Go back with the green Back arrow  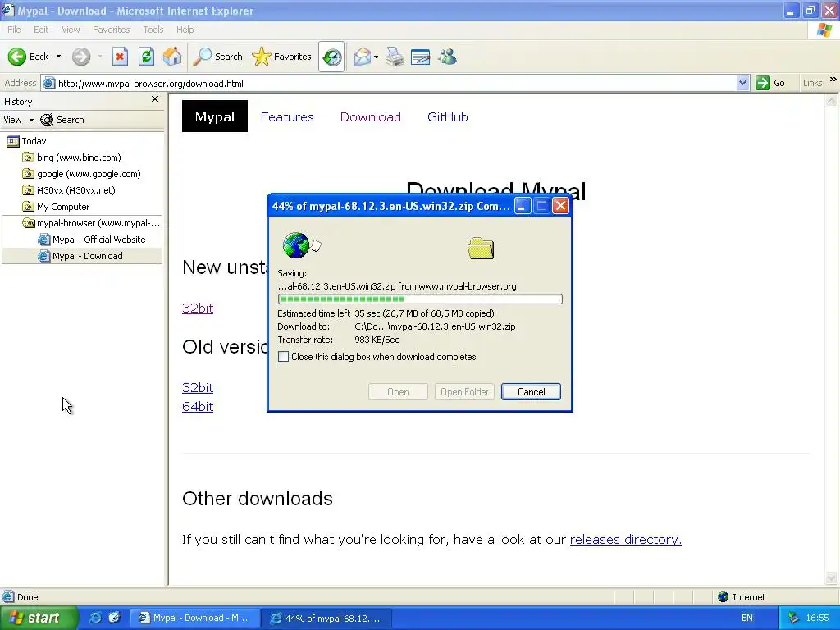(28, 57)
